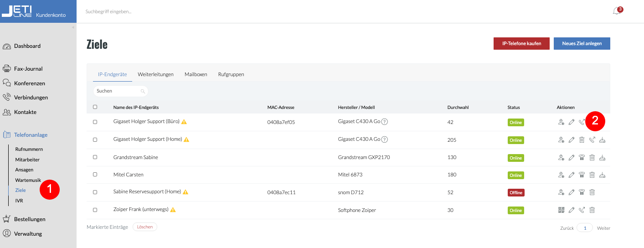Switch to the Weiterleitungen tab
This screenshot has height=248, width=644.
pos(155,74)
